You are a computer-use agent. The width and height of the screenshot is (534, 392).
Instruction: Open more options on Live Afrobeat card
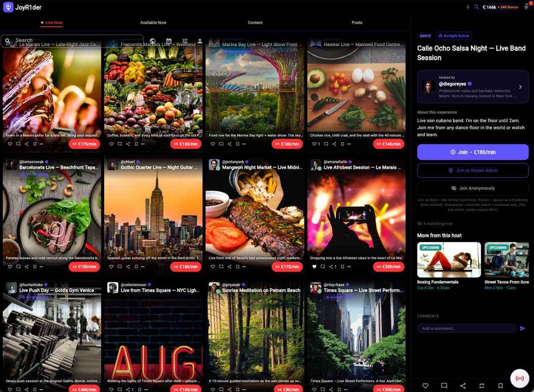point(349,267)
